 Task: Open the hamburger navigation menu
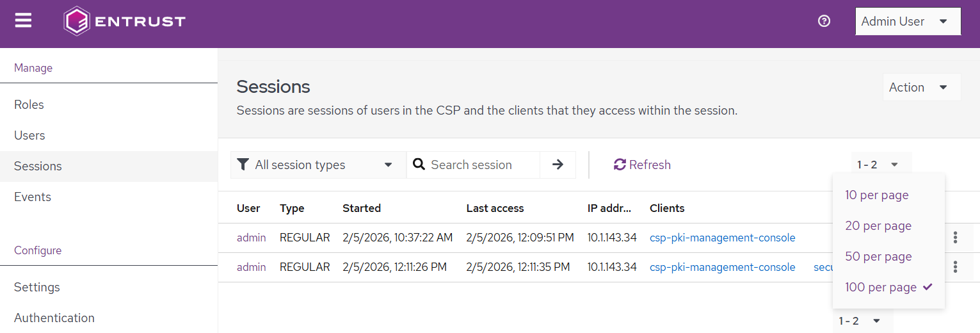pyautogui.click(x=23, y=21)
